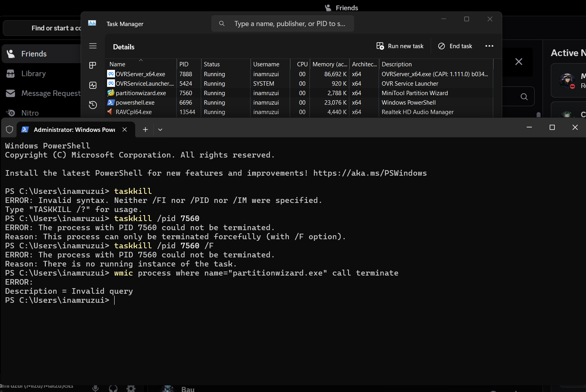
Task: Click the aka.ms/PSWindows link in terminal
Action: [370, 173]
